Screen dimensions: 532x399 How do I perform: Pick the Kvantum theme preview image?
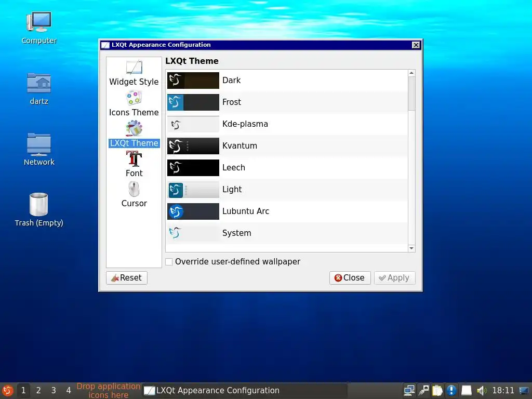[x=193, y=146]
